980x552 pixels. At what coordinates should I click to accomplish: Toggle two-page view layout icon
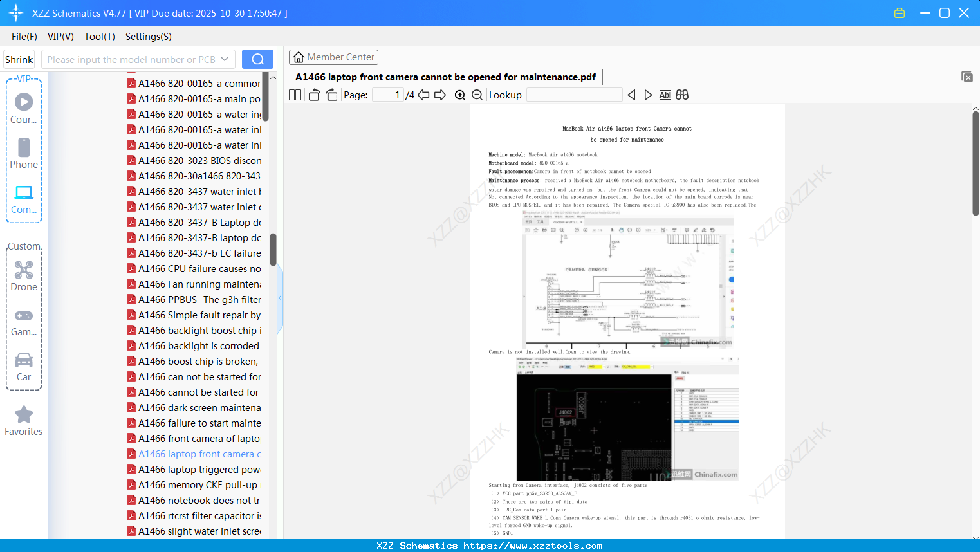295,95
